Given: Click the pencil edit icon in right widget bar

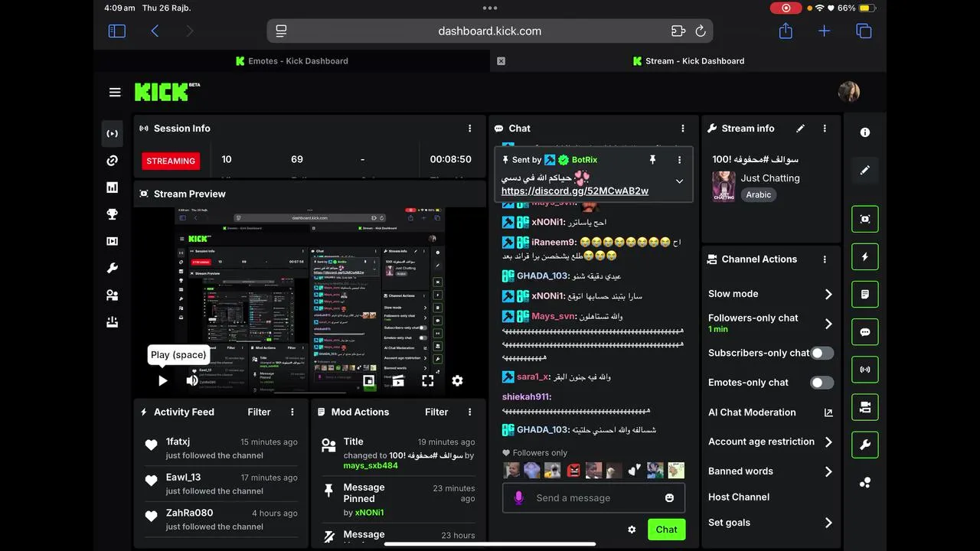Looking at the screenshot, I should 865,170.
